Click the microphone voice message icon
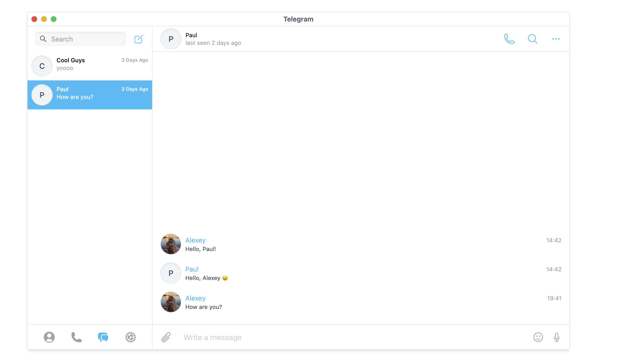Screen dimensions: 622x364 click(556, 337)
